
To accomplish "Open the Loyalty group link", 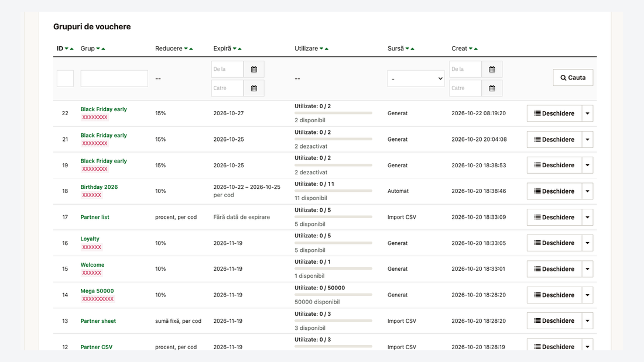I will [90, 239].
